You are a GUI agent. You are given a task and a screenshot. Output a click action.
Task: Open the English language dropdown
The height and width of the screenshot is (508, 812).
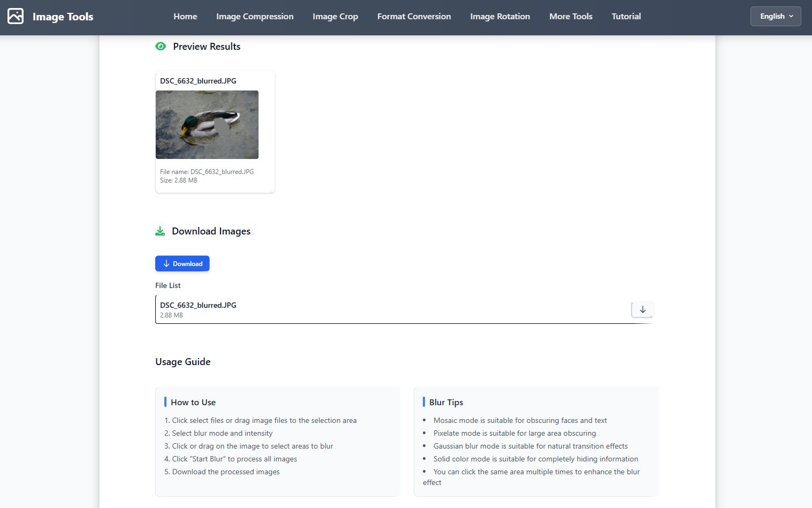point(776,16)
